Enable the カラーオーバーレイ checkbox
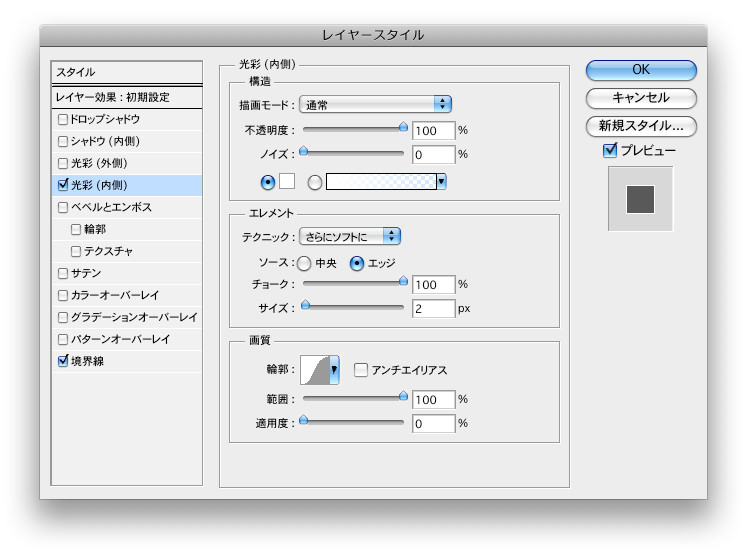 (62, 295)
